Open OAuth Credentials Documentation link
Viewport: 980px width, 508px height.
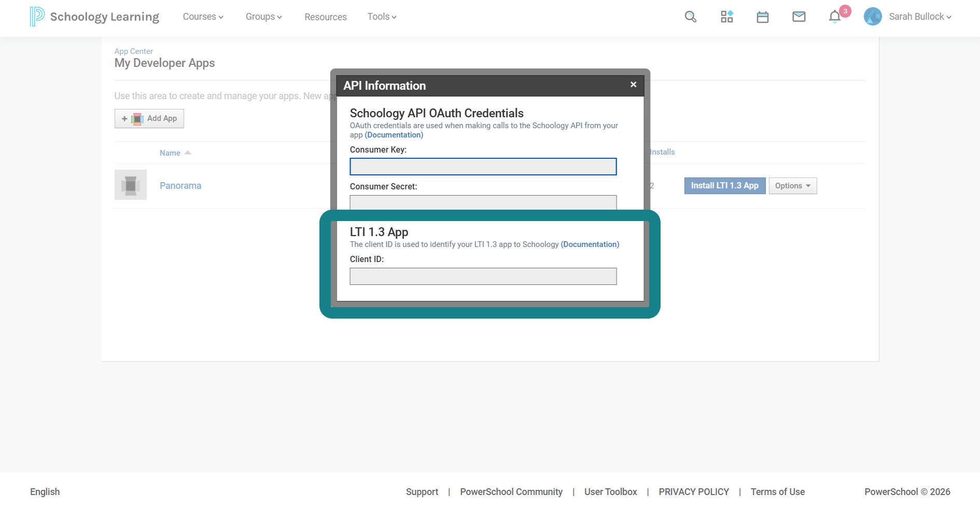click(x=394, y=135)
